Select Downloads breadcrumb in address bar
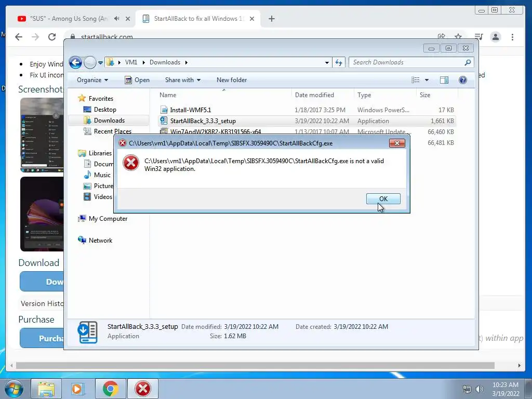Screen dimensions: 532x399 point(165,62)
